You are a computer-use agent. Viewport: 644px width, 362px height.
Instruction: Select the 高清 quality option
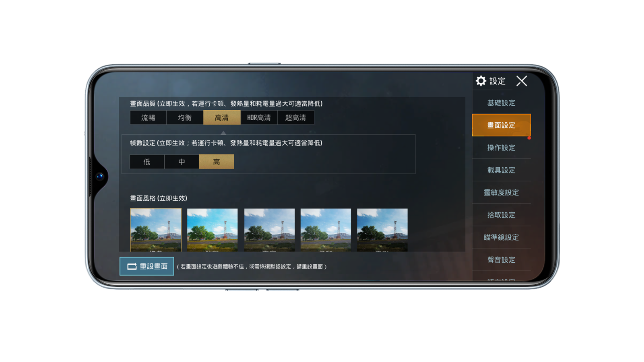click(222, 117)
